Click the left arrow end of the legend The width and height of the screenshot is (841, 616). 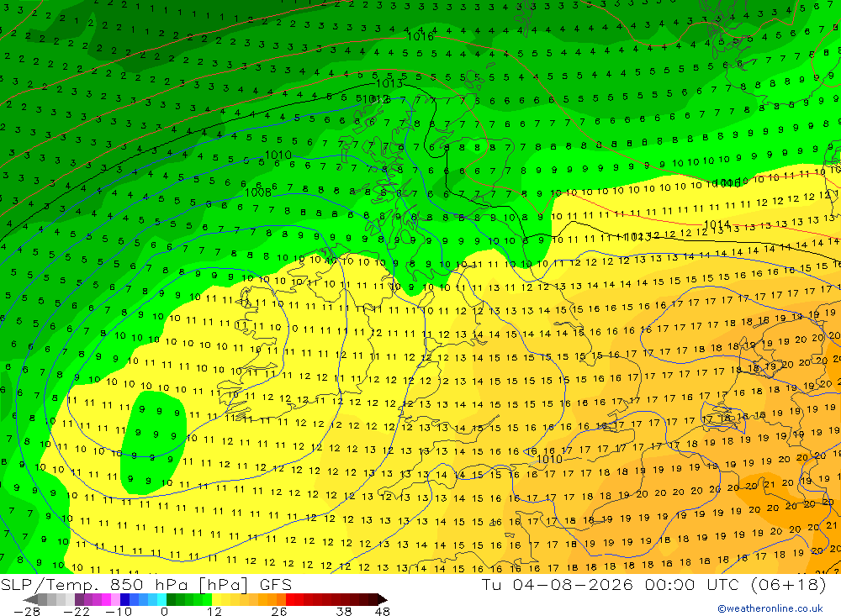click(x=30, y=599)
